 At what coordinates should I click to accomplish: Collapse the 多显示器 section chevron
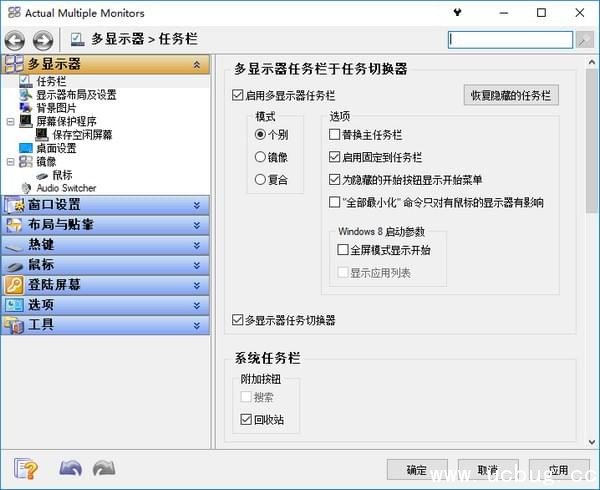click(197, 64)
